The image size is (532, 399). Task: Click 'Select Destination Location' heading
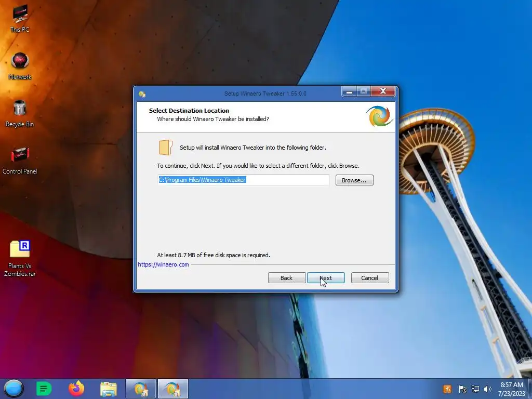189,111
